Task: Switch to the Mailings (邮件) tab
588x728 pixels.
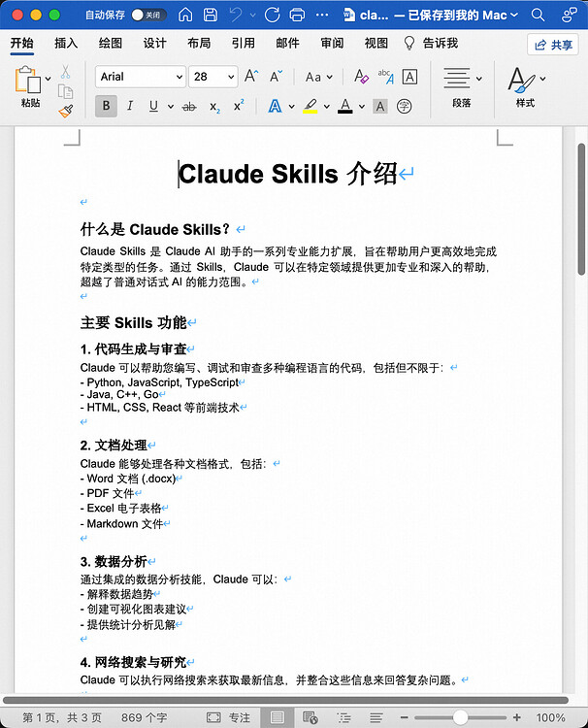Action: pyautogui.click(x=288, y=43)
